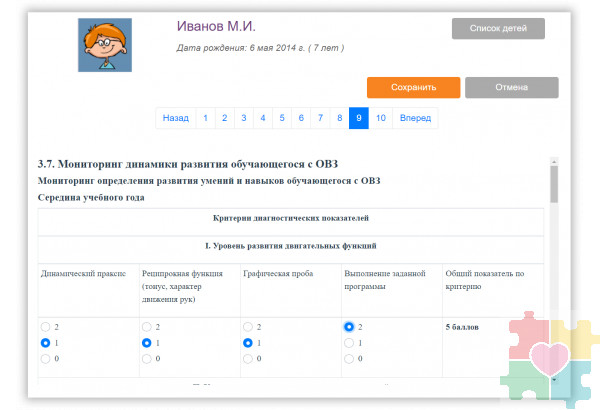Switch to page 5 in pagination
600x410 pixels.
(x=281, y=118)
